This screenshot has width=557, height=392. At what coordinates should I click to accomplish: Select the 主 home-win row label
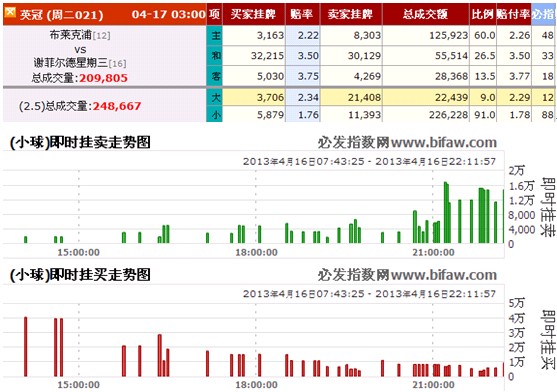tap(215, 36)
